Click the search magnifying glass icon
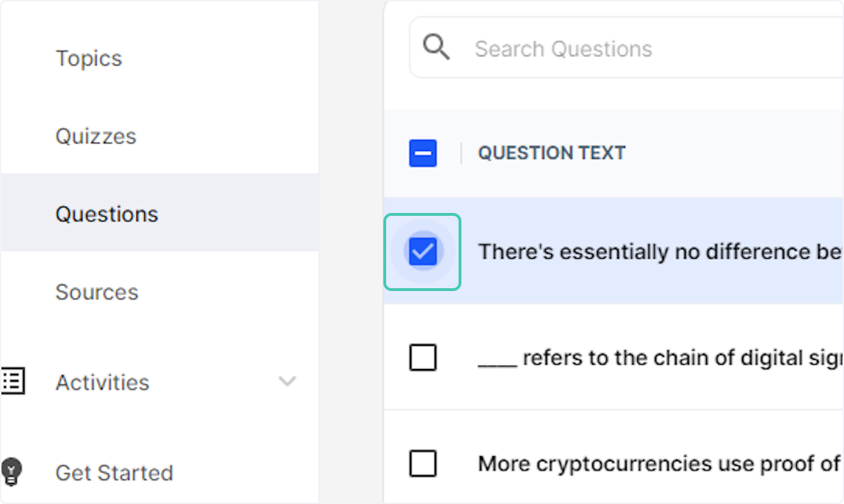The image size is (844, 504). pos(436,47)
